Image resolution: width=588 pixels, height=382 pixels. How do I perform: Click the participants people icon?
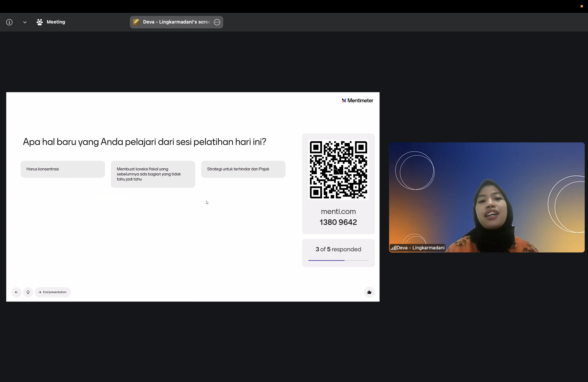[40, 22]
